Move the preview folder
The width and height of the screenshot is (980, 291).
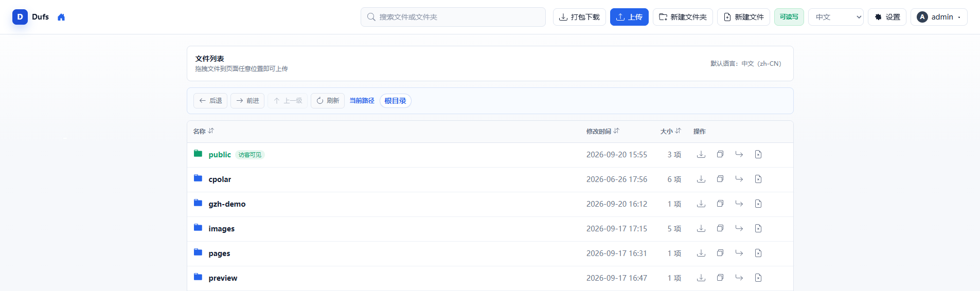pyautogui.click(x=739, y=278)
